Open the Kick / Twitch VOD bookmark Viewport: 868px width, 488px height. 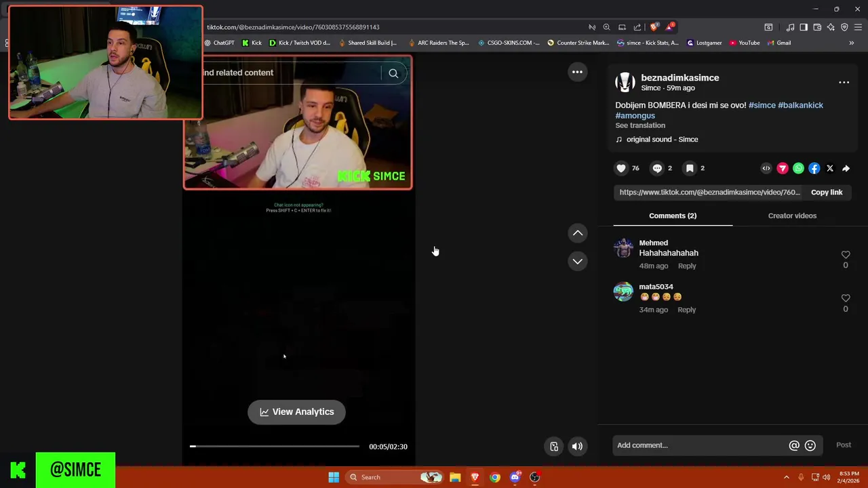tap(300, 43)
